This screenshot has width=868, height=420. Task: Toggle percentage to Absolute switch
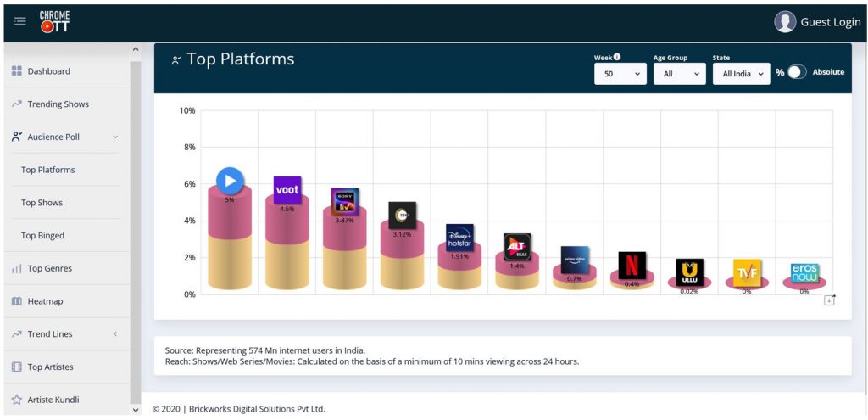pos(796,72)
